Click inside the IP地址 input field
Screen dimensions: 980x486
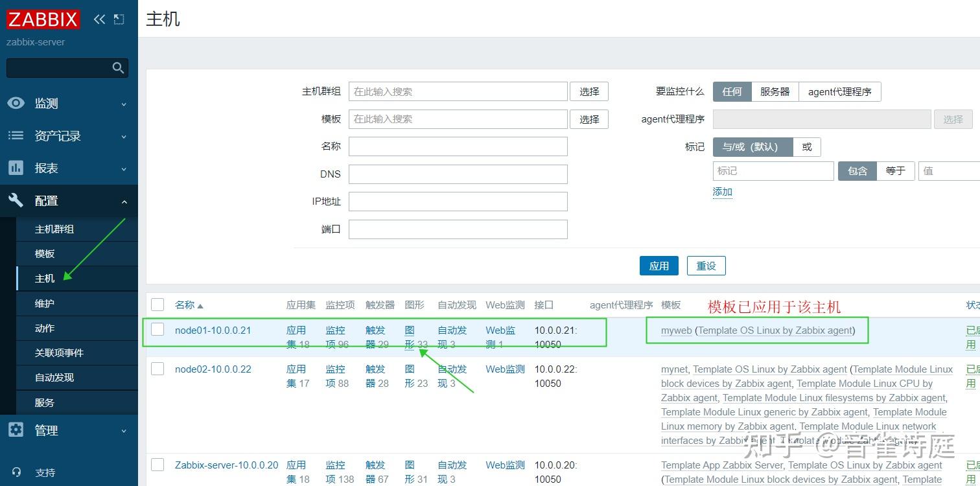click(458, 202)
